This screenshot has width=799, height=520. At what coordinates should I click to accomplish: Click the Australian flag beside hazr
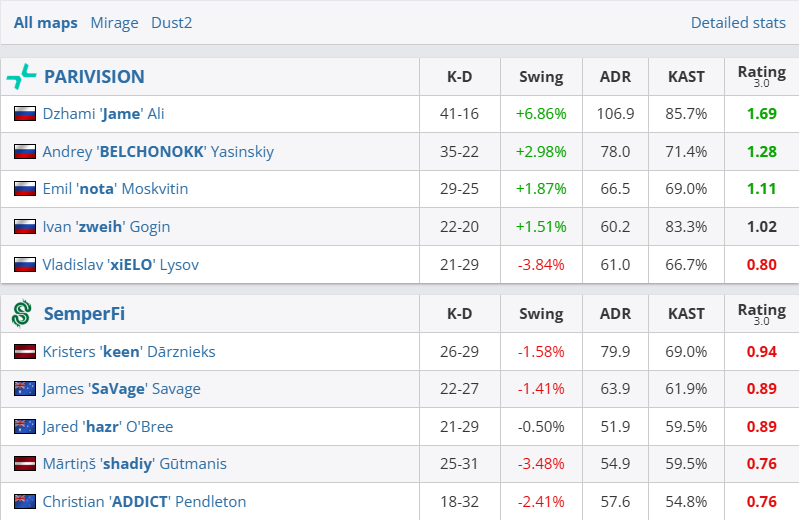point(25,427)
